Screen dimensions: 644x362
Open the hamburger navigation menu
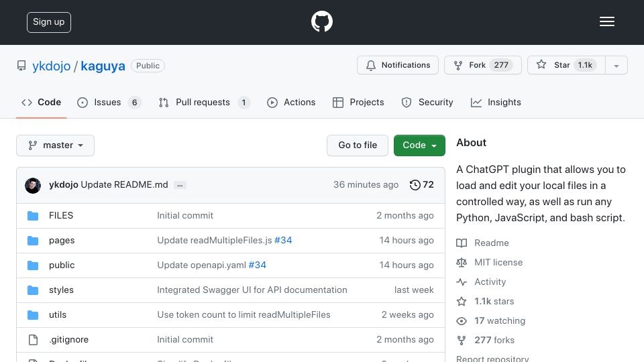click(606, 21)
